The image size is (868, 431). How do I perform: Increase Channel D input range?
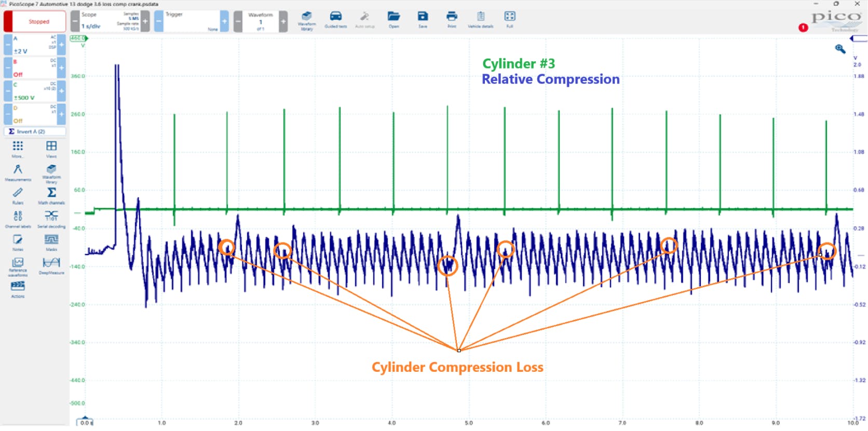pos(61,114)
